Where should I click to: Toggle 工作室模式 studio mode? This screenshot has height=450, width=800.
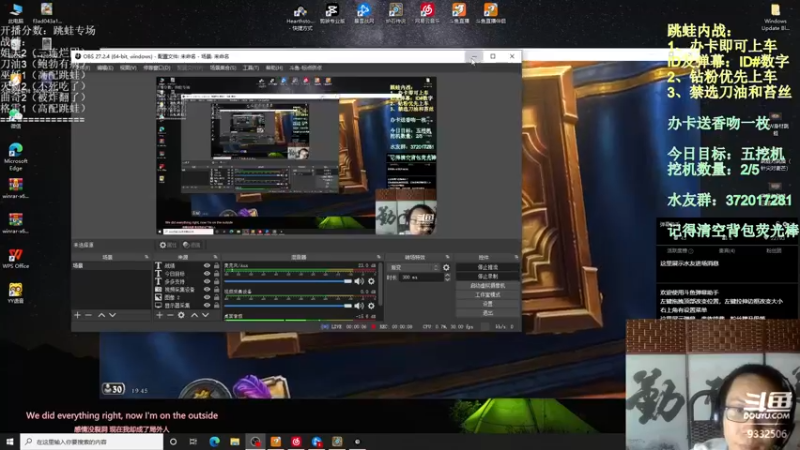(487, 295)
